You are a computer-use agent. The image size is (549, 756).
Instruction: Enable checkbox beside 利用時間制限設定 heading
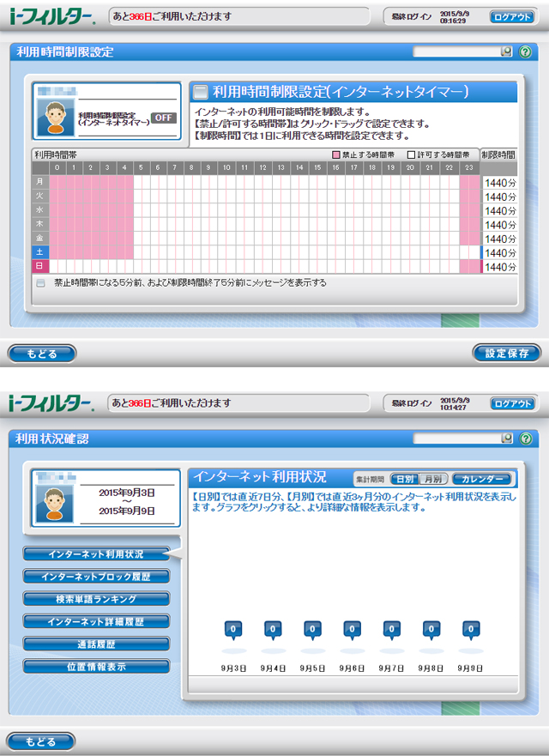[x=200, y=92]
